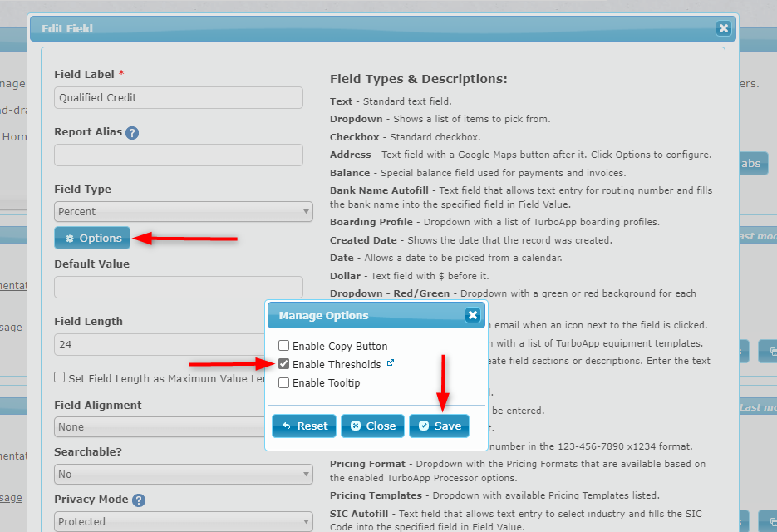This screenshot has height=532, width=777.
Task: Open the Enable Thresholds external link icon
Action: 391,363
